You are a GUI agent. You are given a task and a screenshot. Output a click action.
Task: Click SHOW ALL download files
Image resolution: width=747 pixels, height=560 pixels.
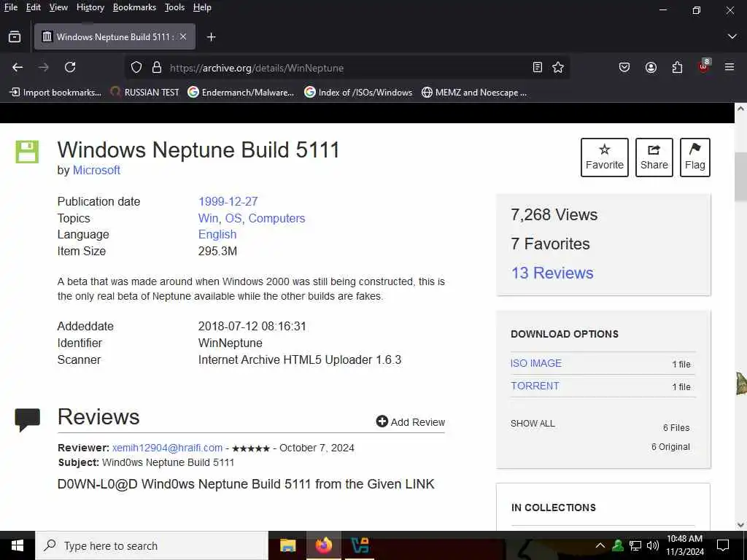click(533, 424)
